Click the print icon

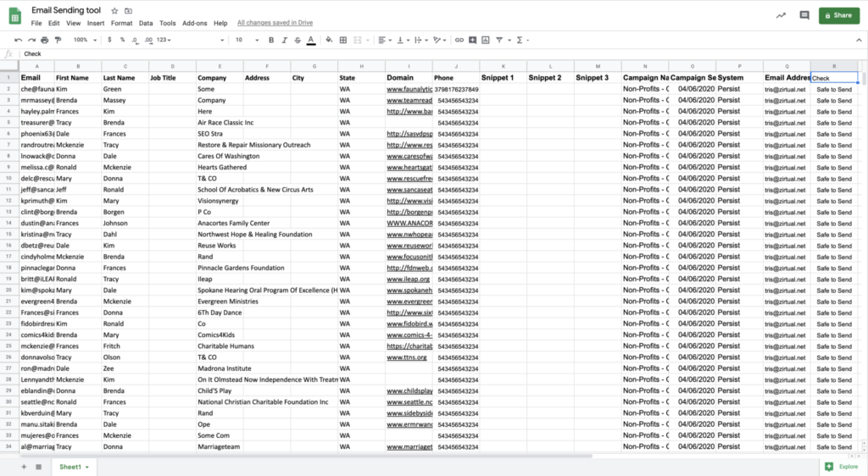click(x=45, y=40)
